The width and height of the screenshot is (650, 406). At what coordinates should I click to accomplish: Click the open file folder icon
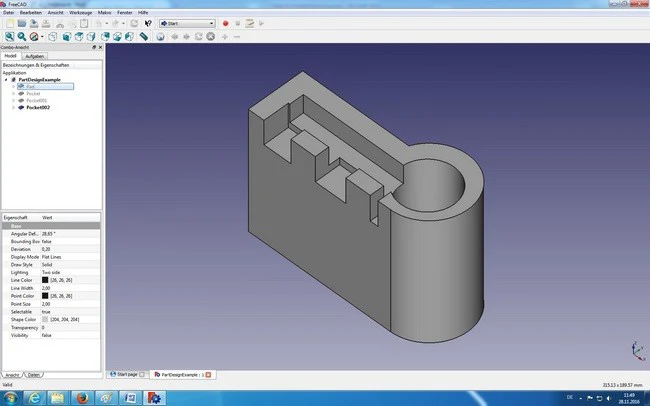point(22,24)
